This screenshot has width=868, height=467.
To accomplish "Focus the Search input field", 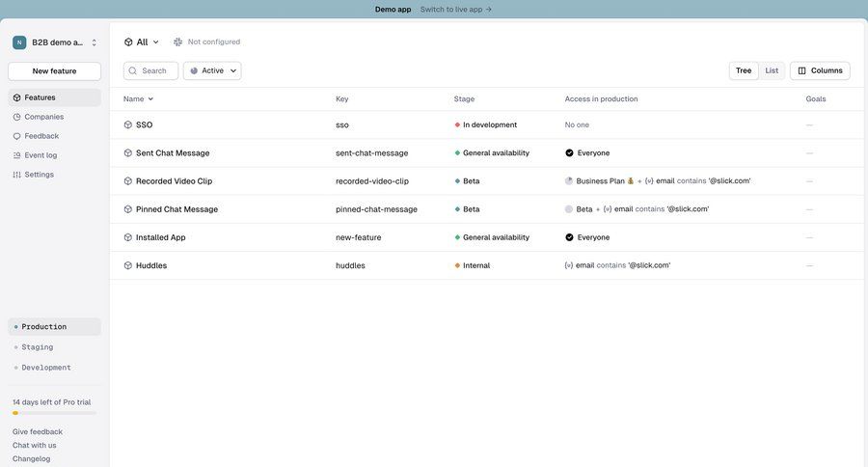I will tap(150, 70).
